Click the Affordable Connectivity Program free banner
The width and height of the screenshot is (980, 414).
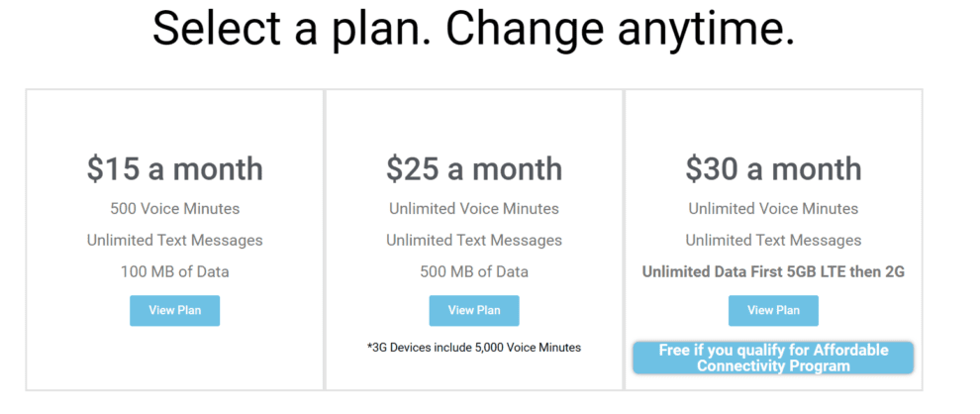(773, 358)
